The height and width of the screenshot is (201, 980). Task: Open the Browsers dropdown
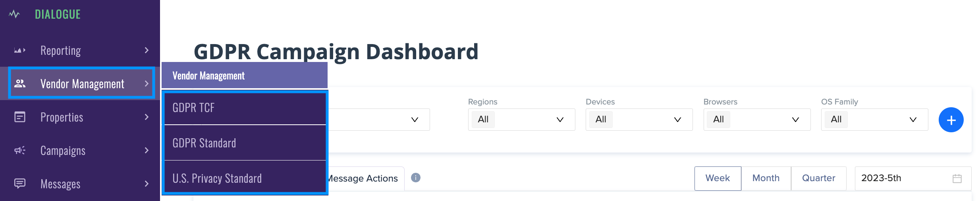tap(757, 120)
